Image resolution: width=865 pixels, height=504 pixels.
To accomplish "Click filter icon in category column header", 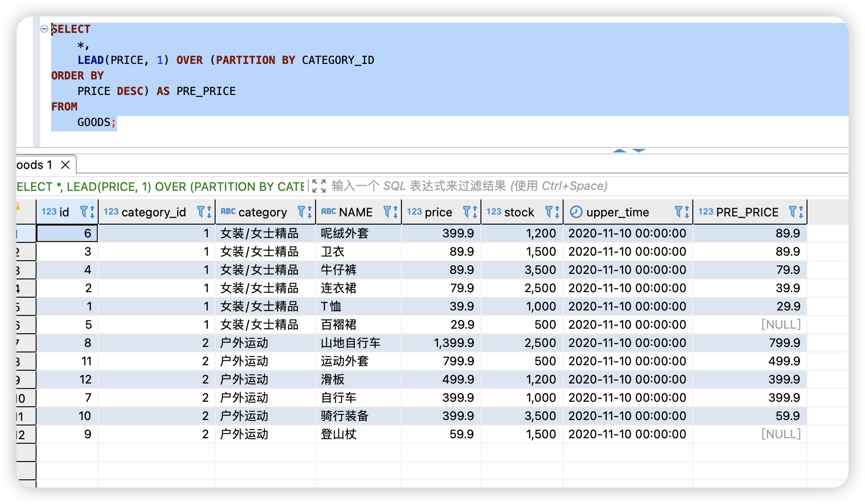I will click(301, 212).
